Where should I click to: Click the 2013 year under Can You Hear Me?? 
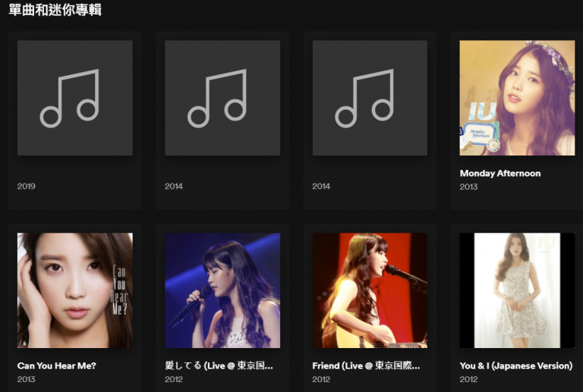pos(26,379)
